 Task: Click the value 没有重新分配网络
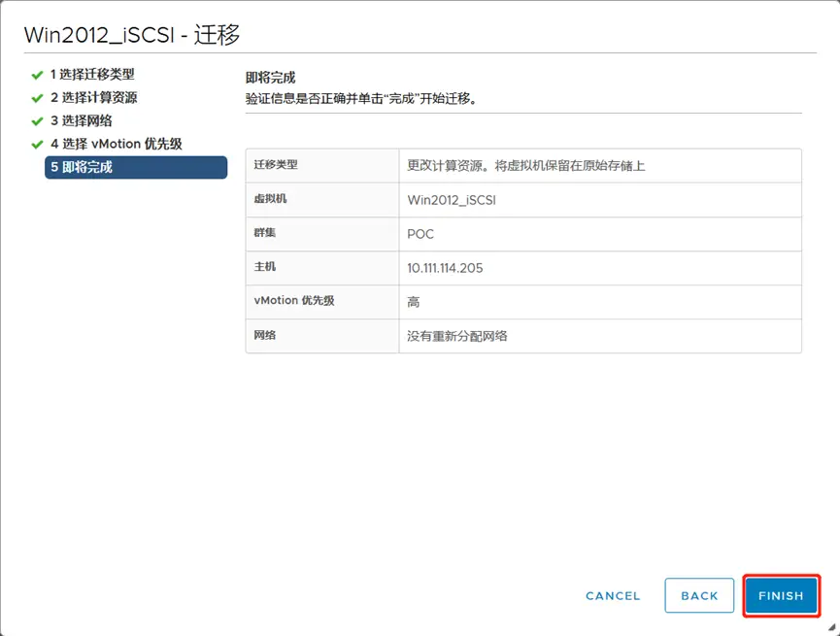point(457,336)
